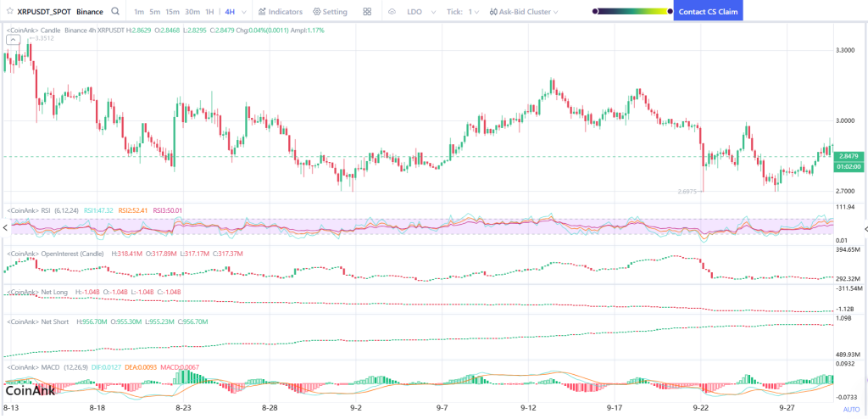Select the 30m timeframe
868x419 pixels.
click(192, 12)
